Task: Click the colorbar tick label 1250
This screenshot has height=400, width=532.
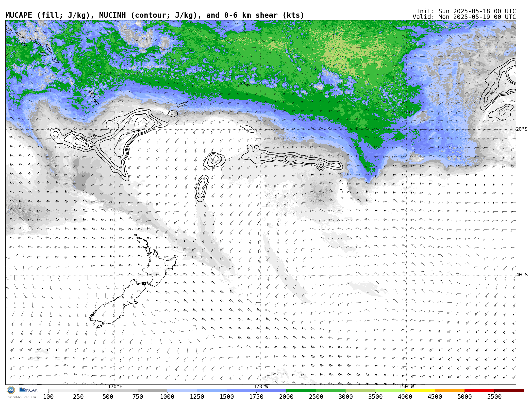Action: pos(197,397)
